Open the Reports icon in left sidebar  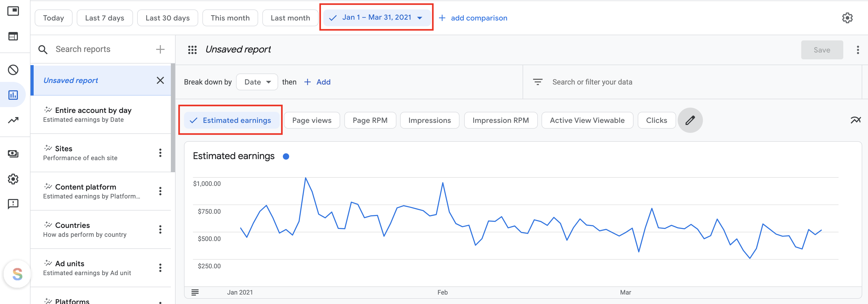[x=13, y=95]
